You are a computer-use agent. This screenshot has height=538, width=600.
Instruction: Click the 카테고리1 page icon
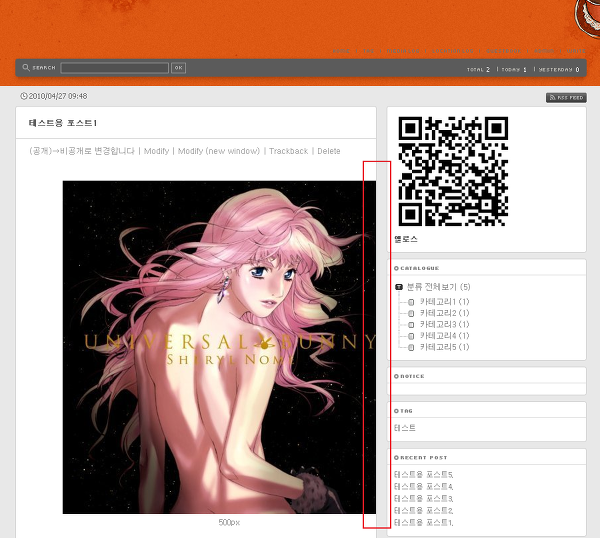point(411,302)
